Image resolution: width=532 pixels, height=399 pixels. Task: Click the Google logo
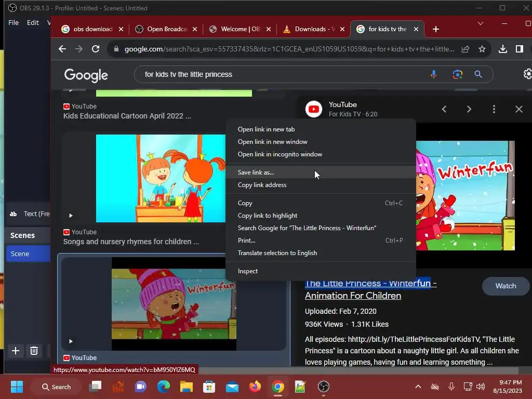click(86, 75)
